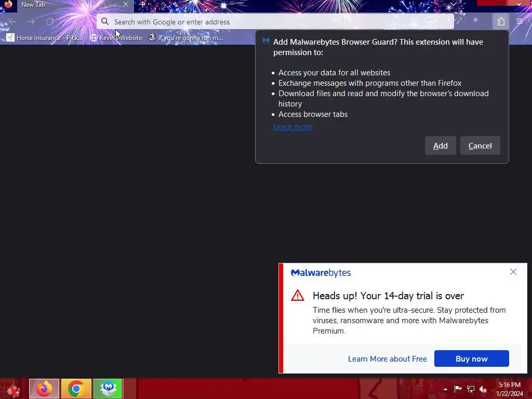The width and height of the screenshot is (532, 399).
Task: Click "Access browser tabs" permission text
Action: point(313,114)
